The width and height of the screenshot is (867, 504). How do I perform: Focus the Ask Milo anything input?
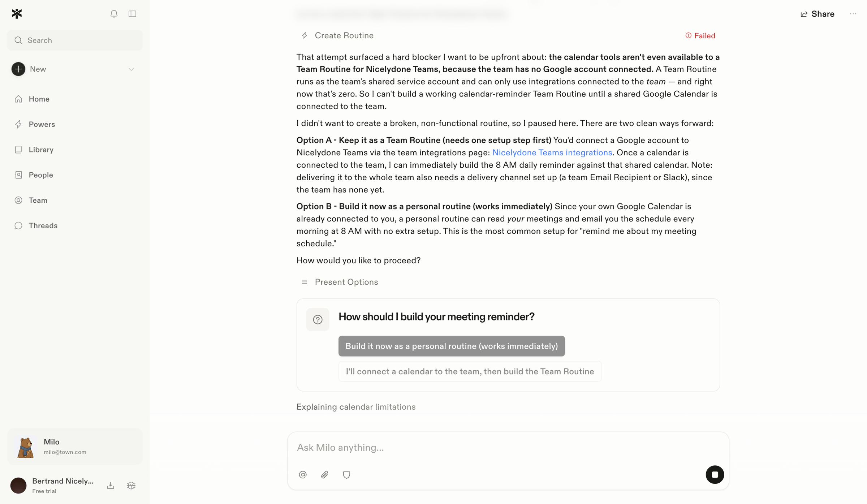pyautogui.click(x=508, y=448)
